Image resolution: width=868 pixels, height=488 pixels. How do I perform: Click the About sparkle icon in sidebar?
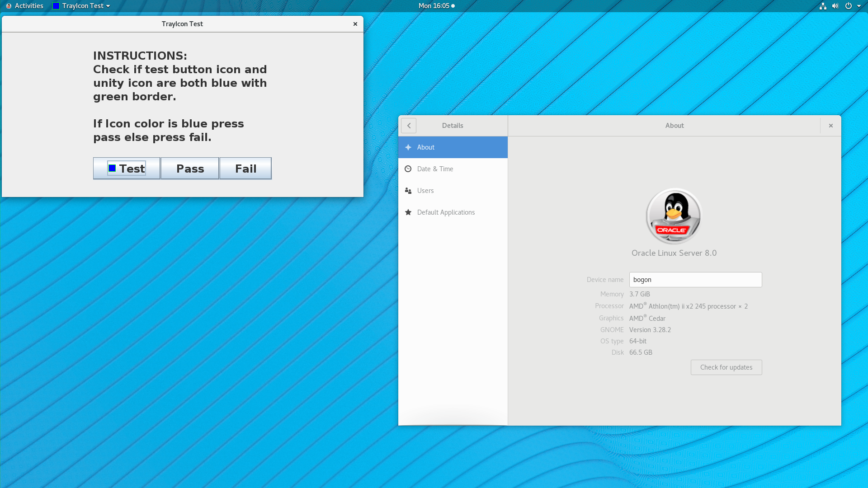point(408,147)
